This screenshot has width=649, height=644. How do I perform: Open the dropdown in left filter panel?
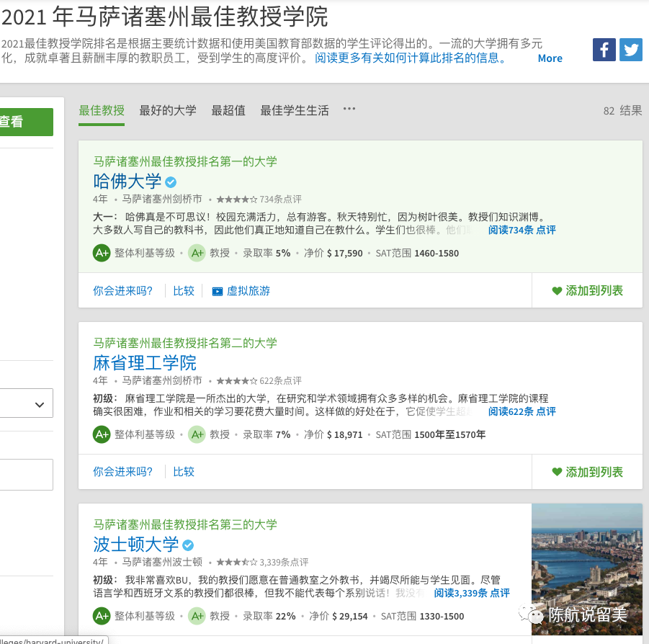tap(26, 403)
